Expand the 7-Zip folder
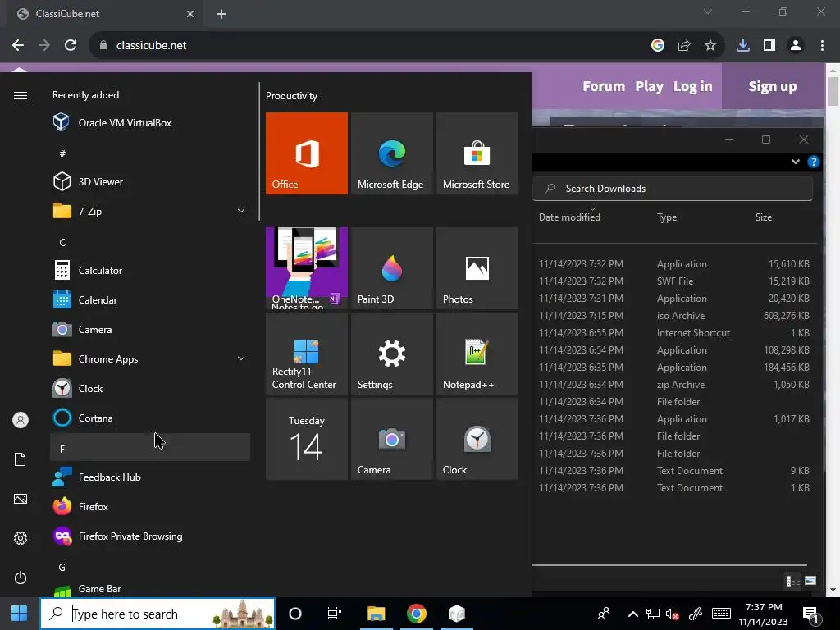840x630 pixels. point(150,212)
